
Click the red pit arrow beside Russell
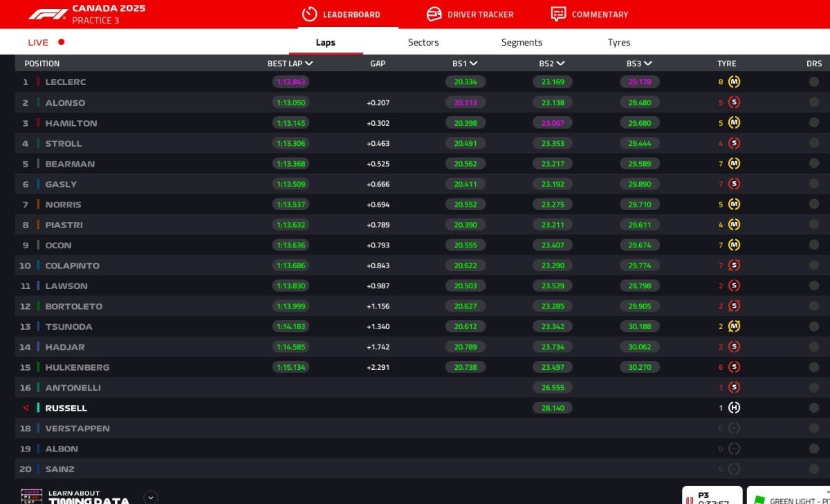pos(26,408)
